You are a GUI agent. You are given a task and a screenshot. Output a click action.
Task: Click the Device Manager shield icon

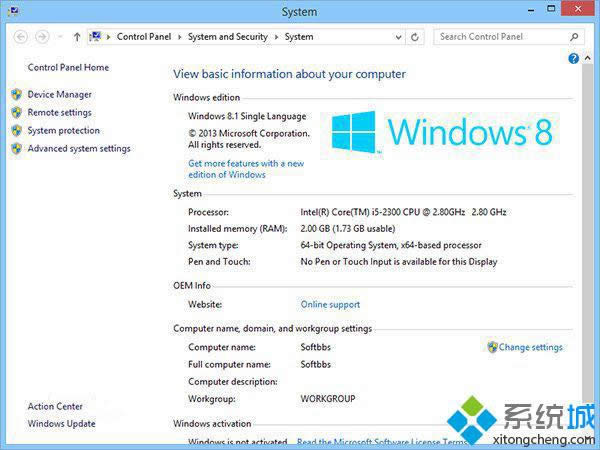coord(16,95)
